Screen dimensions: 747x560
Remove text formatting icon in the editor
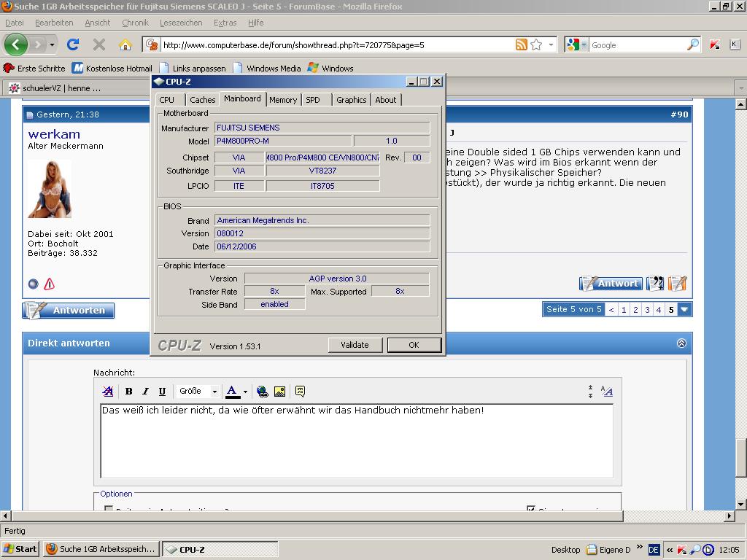pyautogui.click(x=108, y=392)
